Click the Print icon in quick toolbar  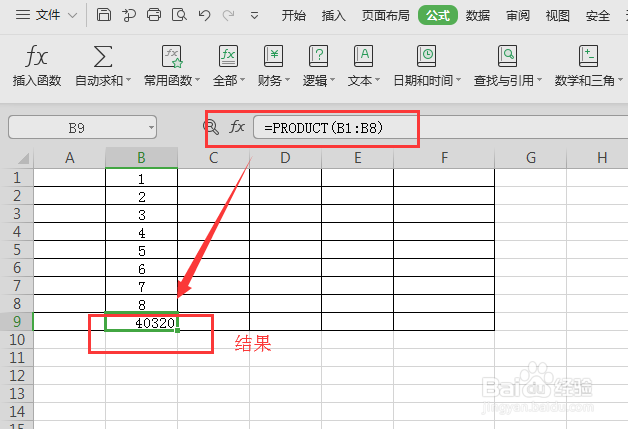click(x=154, y=15)
